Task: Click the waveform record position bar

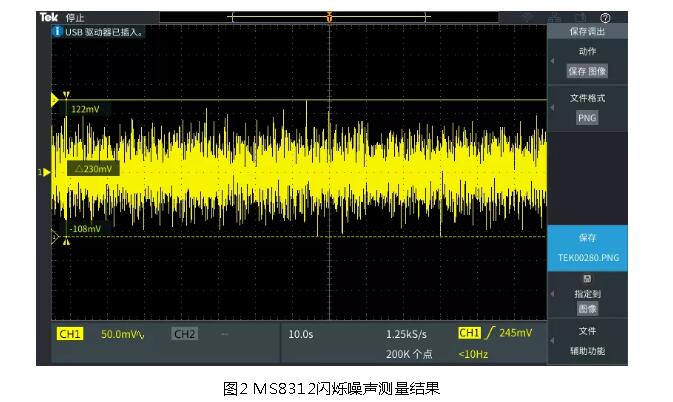Action: [x=329, y=18]
